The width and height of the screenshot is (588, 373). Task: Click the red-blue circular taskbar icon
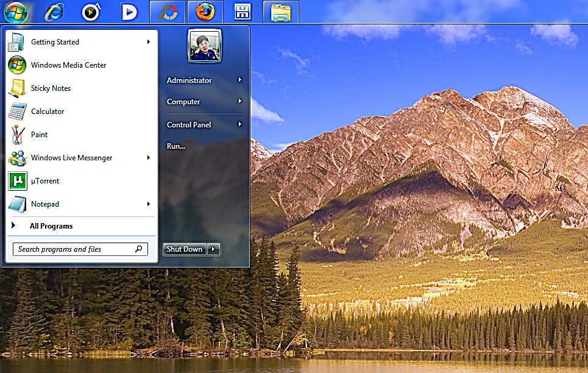pyautogui.click(x=168, y=12)
